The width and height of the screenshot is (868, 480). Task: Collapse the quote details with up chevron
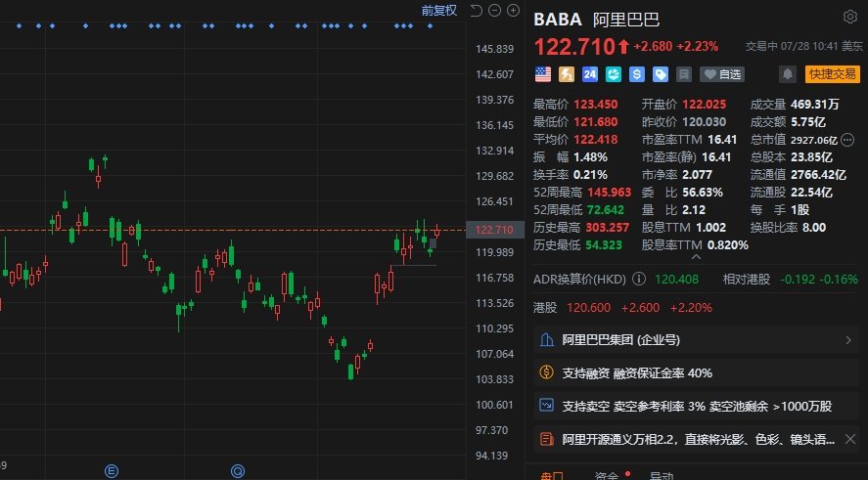tap(697, 257)
